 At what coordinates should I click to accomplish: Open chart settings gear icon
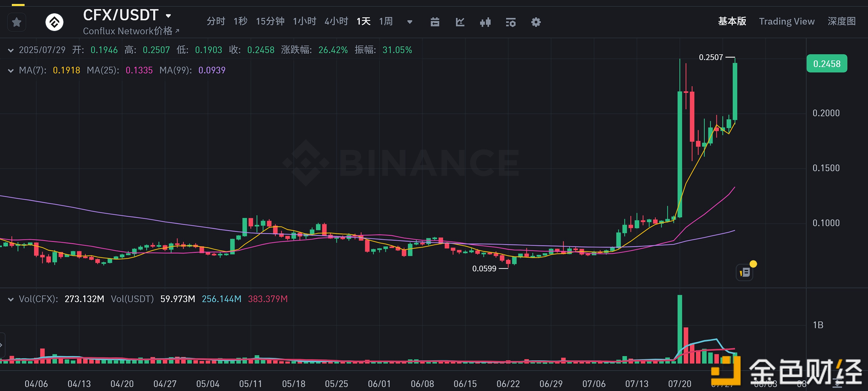pyautogui.click(x=536, y=22)
